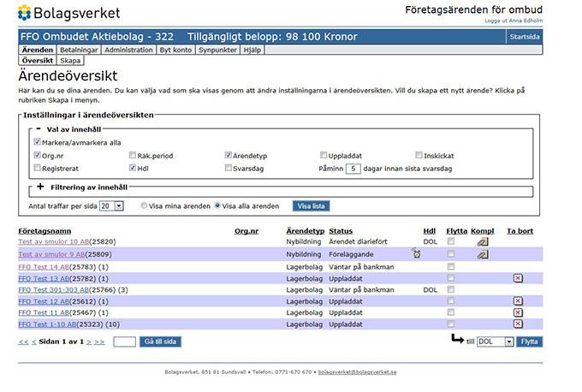The image size is (582, 392).
Task: Click the Visa lista button
Action: point(311,206)
